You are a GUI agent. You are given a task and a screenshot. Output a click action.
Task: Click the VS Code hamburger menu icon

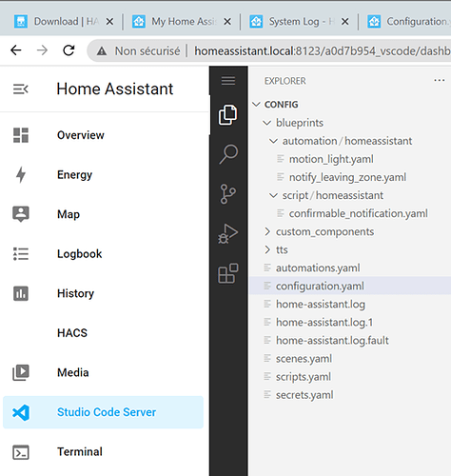pos(228,81)
